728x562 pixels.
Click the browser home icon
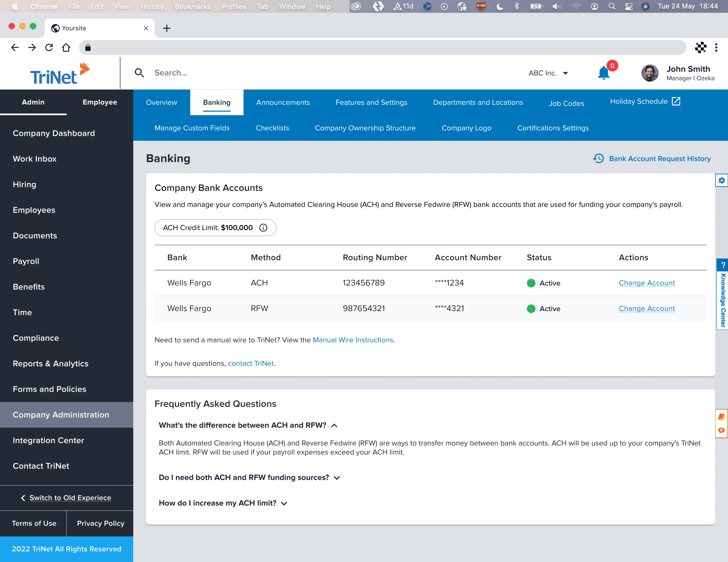[66, 48]
